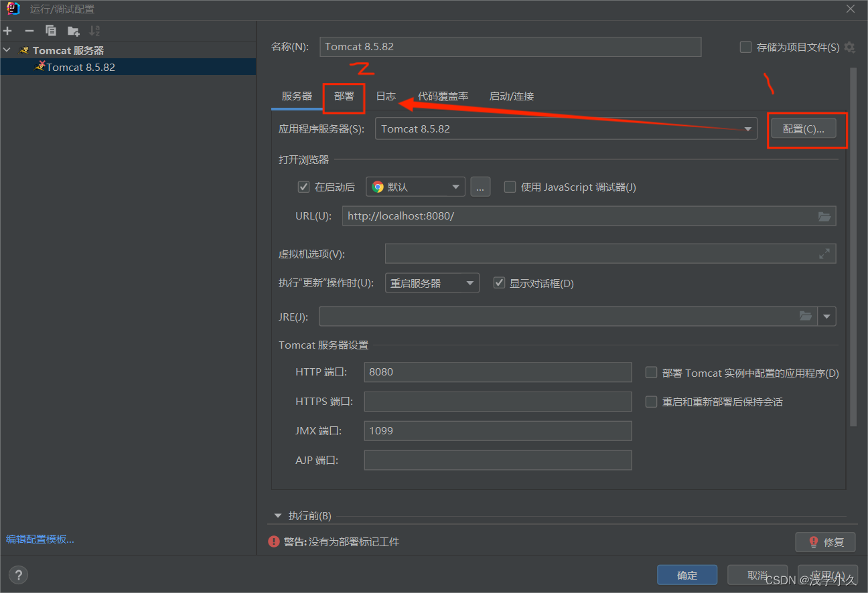Click the 修复 fix button
868x593 pixels.
[825, 542]
